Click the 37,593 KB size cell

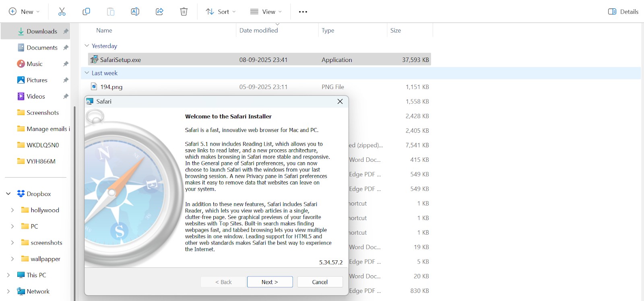415,60
